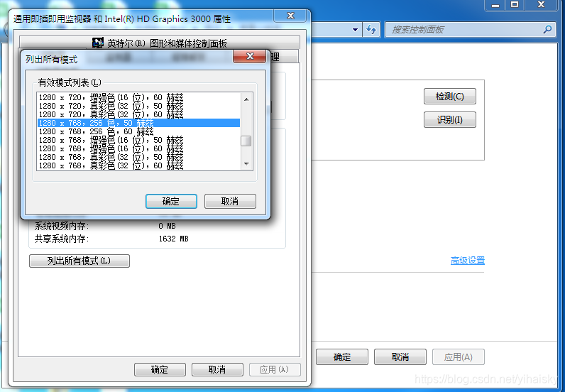Click the mode list scrollbar thumb

click(x=246, y=141)
